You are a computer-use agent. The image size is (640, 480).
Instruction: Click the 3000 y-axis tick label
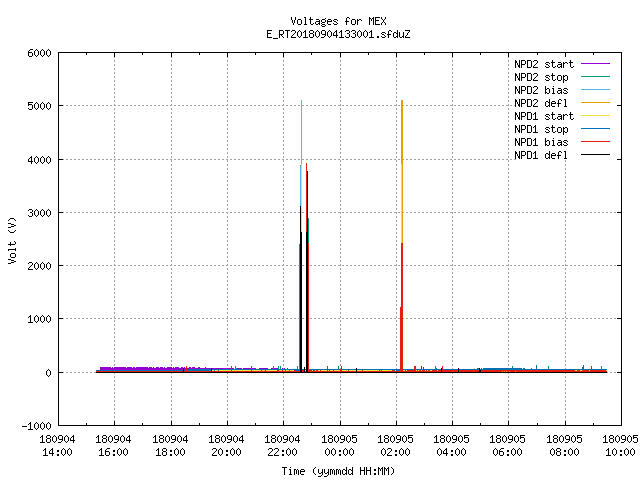coord(40,213)
